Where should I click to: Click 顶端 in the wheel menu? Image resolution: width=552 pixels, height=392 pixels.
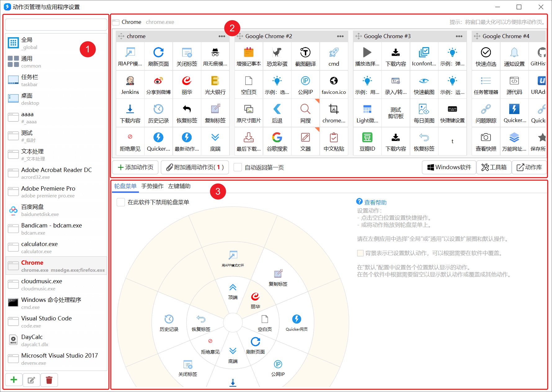click(233, 291)
